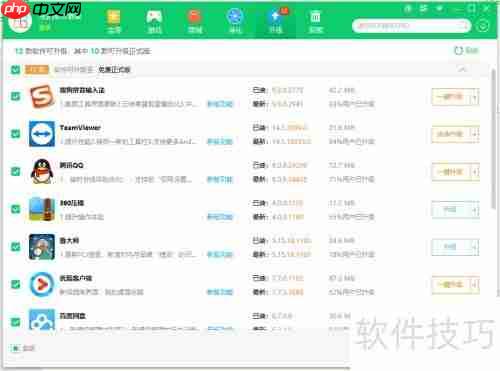The height and width of the screenshot is (371, 500).
Task: Open upgrade options arrow for 搜狗拼音输入法
Action: (475, 97)
